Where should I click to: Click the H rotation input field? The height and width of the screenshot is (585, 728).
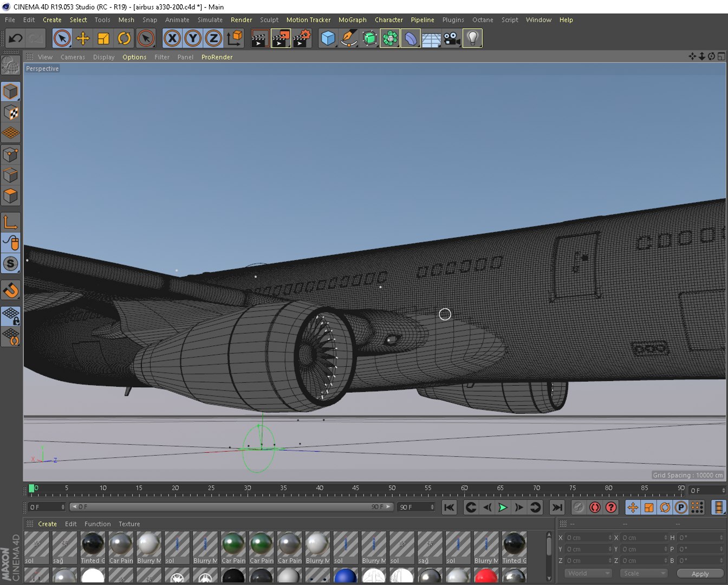click(700, 538)
